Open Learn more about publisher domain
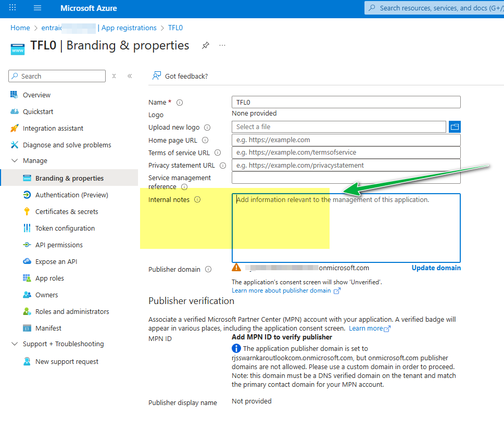The image size is (504, 442). point(281,291)
